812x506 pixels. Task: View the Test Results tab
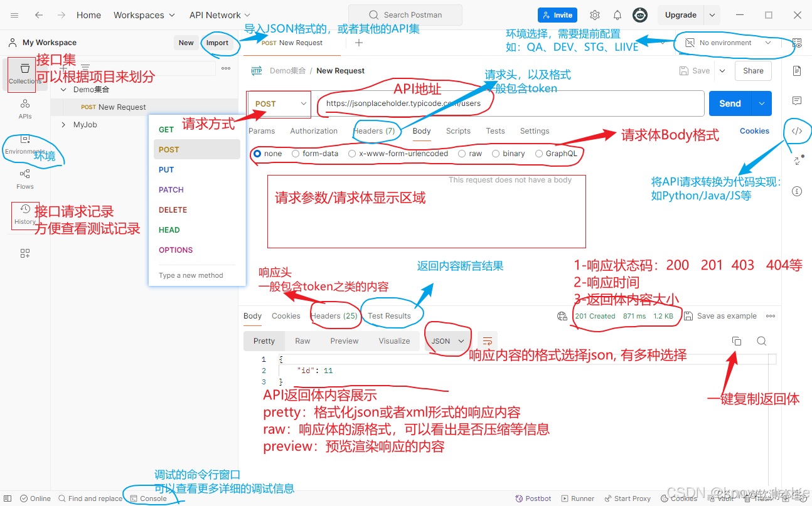390,315
